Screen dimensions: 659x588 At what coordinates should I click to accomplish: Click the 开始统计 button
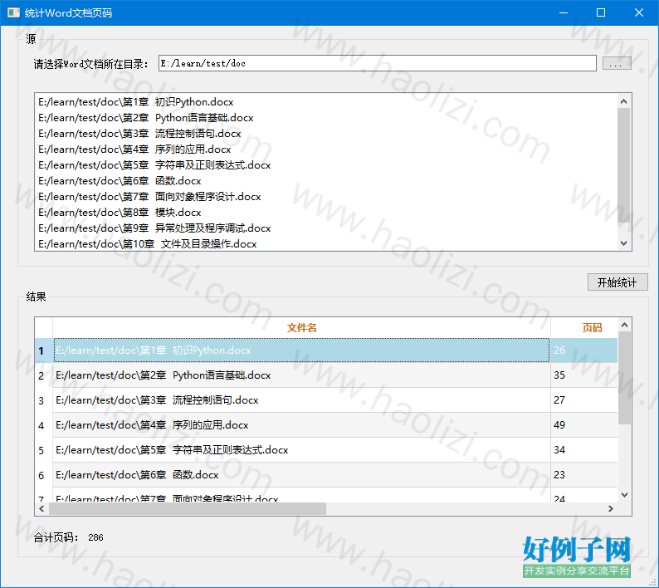pyautogui.click(x=617, y=282)
